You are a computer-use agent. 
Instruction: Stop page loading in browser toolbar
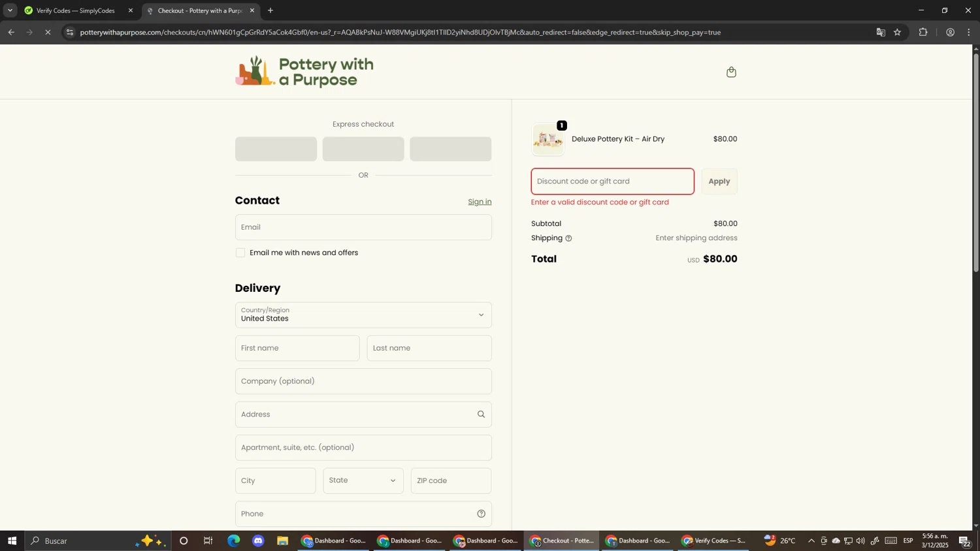coord(48,32)
